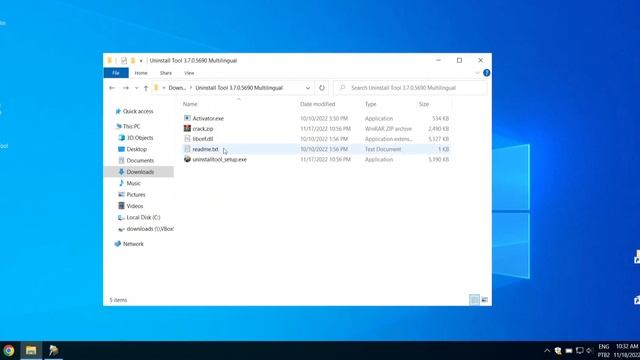Click the Videos folder icon in sidebar
The image size is (640, 360).
[x=121, y=206]
